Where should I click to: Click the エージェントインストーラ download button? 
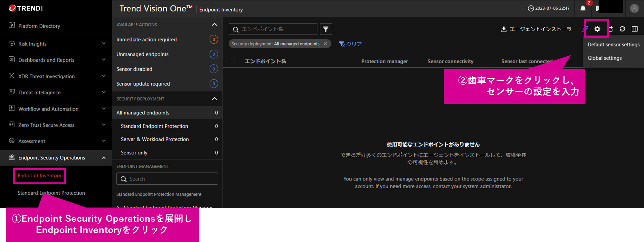pos(536,29)
